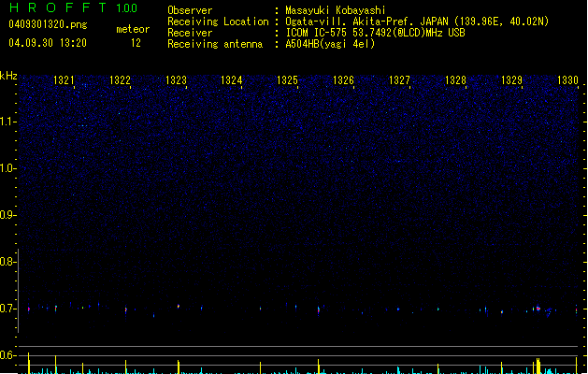588x374 pixels.
Task: Click the ICOM IC-575 receiver description
Action: click(375, 33)
